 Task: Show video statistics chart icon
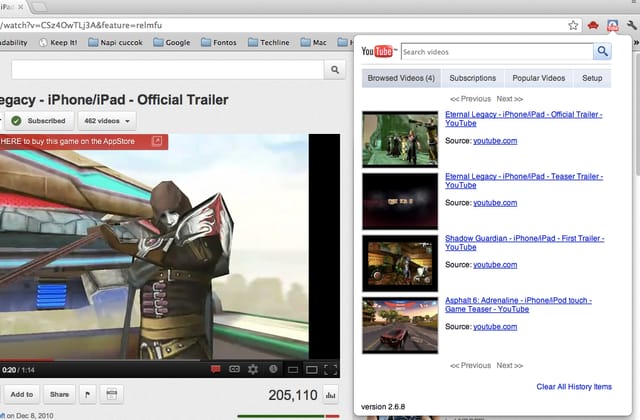(330, 395)
